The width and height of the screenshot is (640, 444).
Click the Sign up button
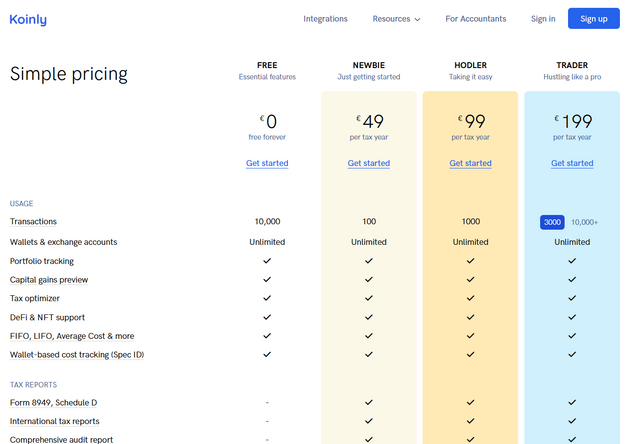(593, 18)
